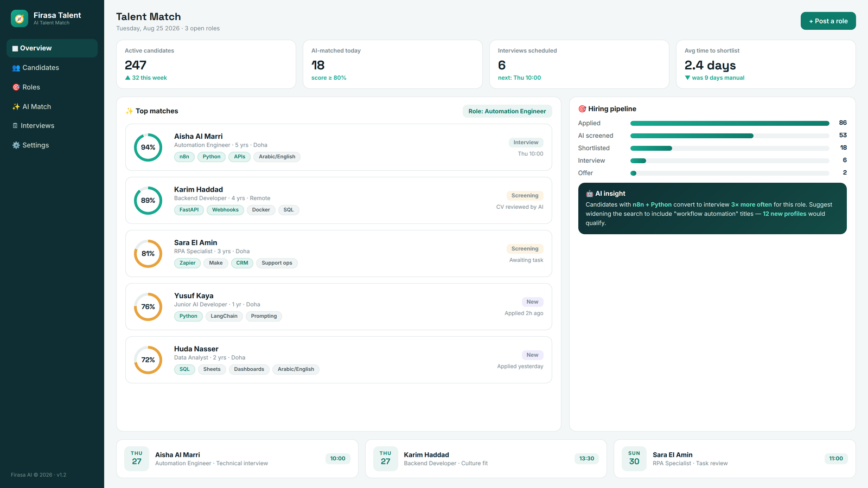The width and height of the screenshot is (868, 488).
Task: Click the Post a role button
Action: point(828,21)
